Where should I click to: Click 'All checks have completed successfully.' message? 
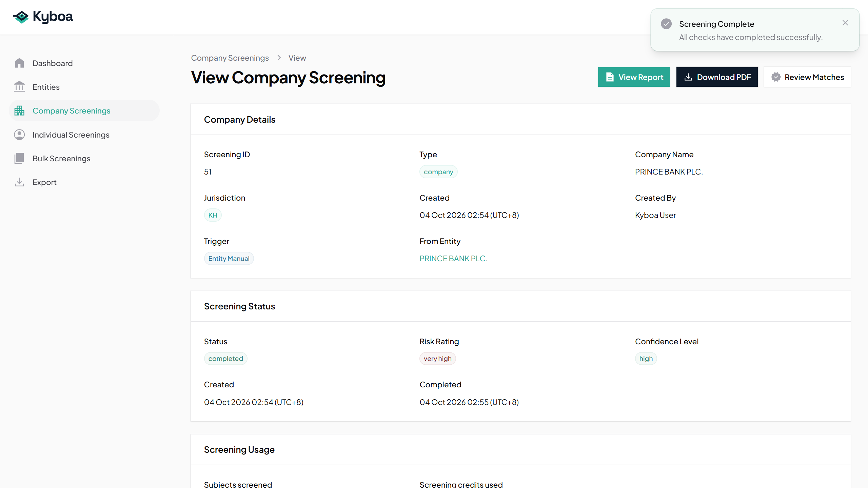tap(751, 37)
